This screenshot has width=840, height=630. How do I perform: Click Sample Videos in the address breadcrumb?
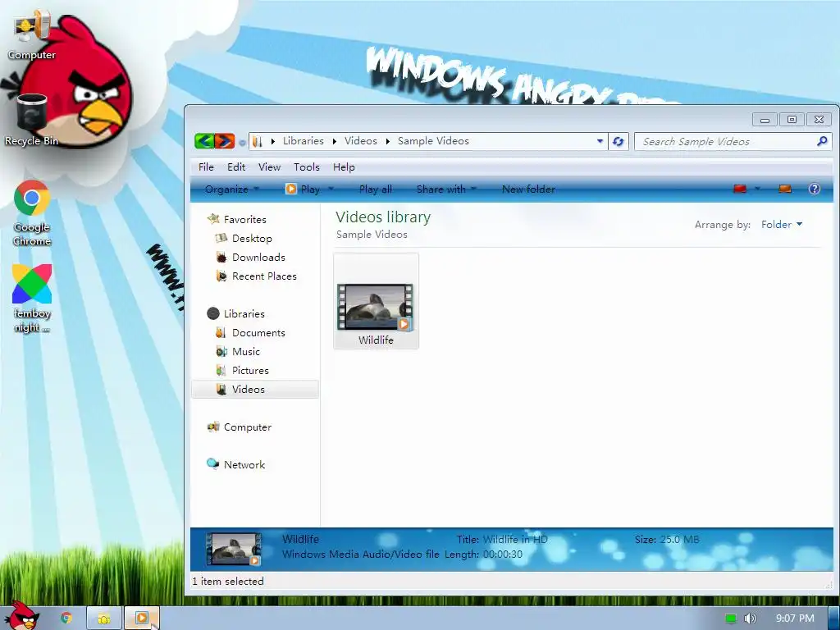[433, 141]
